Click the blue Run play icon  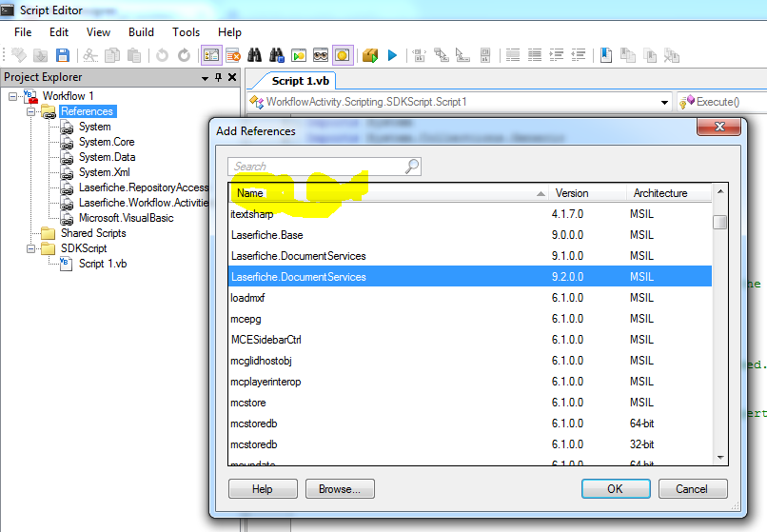coord(392,55)
